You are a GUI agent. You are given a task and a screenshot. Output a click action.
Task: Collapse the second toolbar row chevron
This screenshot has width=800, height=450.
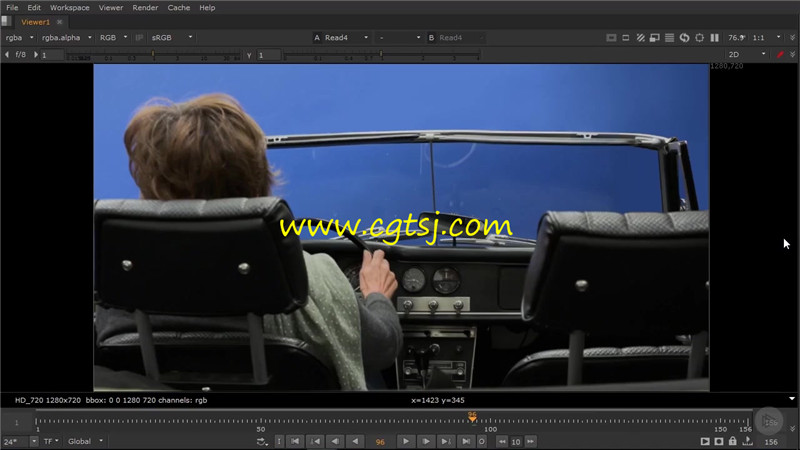(x=792, y=55)
